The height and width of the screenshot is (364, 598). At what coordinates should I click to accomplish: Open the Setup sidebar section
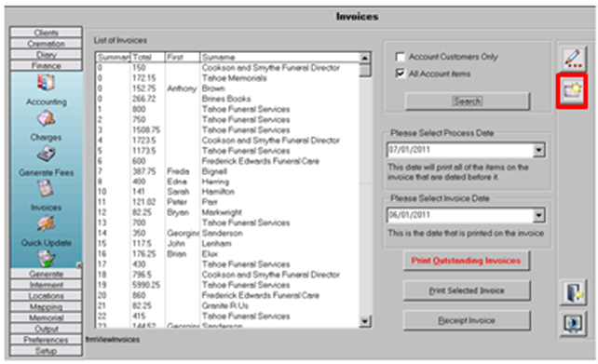(x=46, y=351)
